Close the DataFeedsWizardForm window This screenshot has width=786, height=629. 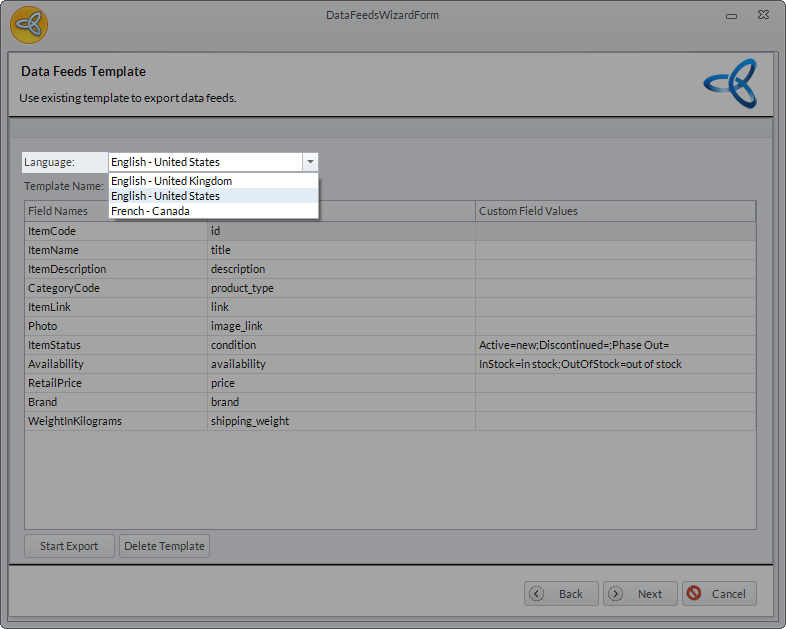point(762,16)
